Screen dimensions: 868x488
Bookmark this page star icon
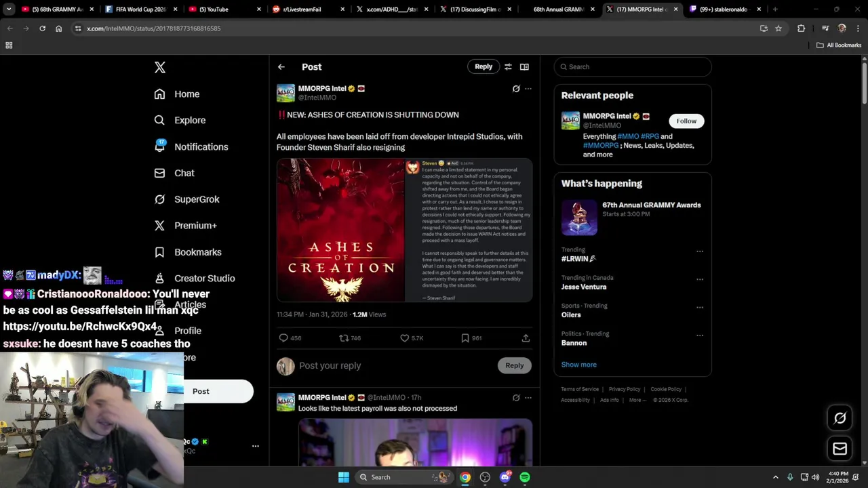point(778,28)
